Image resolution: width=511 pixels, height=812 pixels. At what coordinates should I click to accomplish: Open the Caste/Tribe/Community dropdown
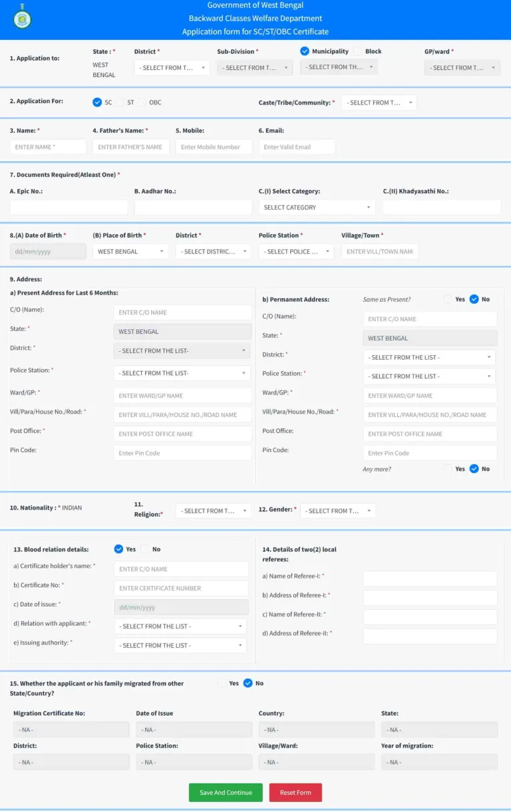[379, 102]
